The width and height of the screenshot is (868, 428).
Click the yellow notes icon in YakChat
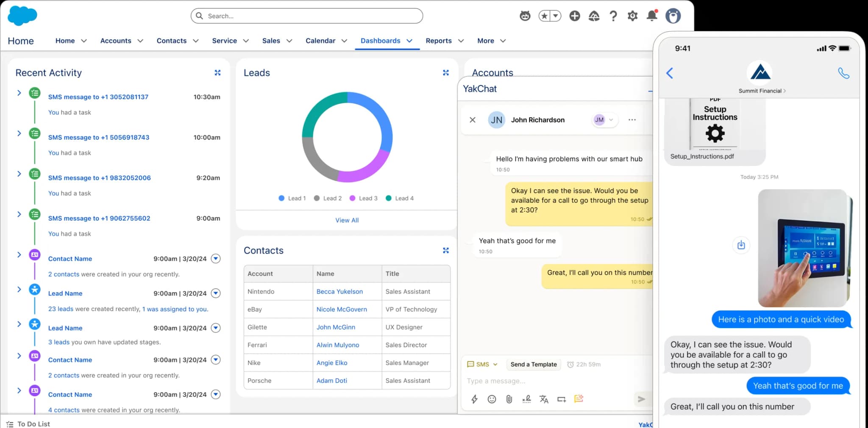(579, 399)
